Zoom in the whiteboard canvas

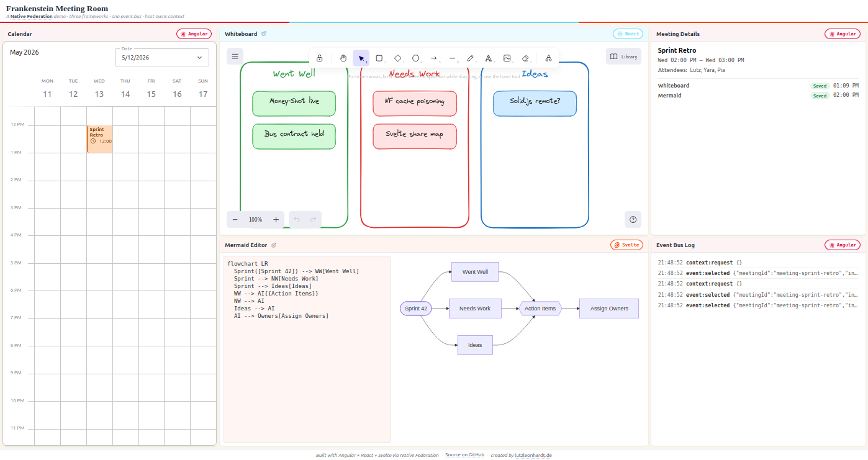pos(276,219)
